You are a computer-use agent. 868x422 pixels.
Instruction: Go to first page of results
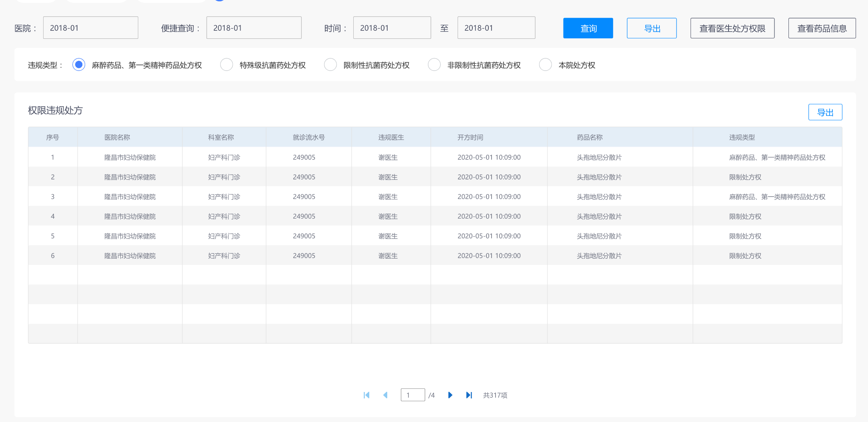pos(366,395)
